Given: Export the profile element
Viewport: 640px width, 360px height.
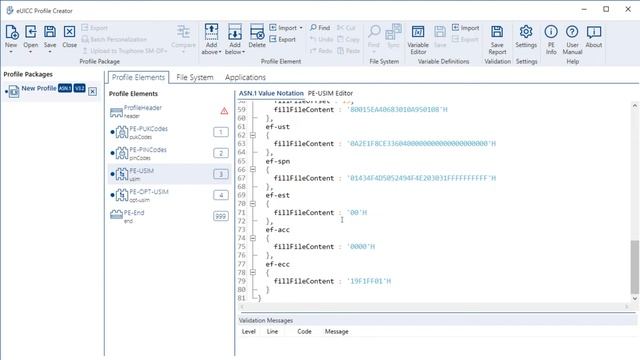Looking at the screenshot, I should point(282,39).
